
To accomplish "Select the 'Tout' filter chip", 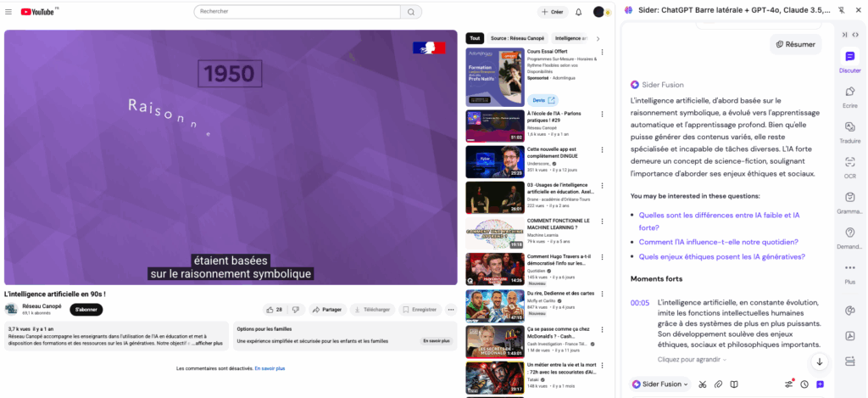I will [x=475, y=38].
